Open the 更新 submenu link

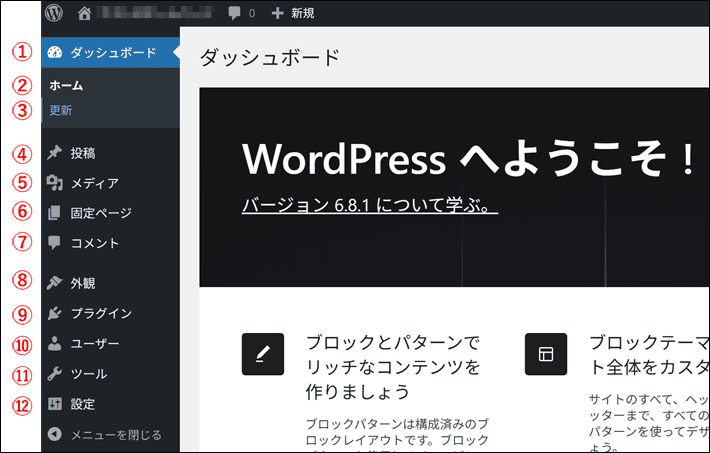61,110
